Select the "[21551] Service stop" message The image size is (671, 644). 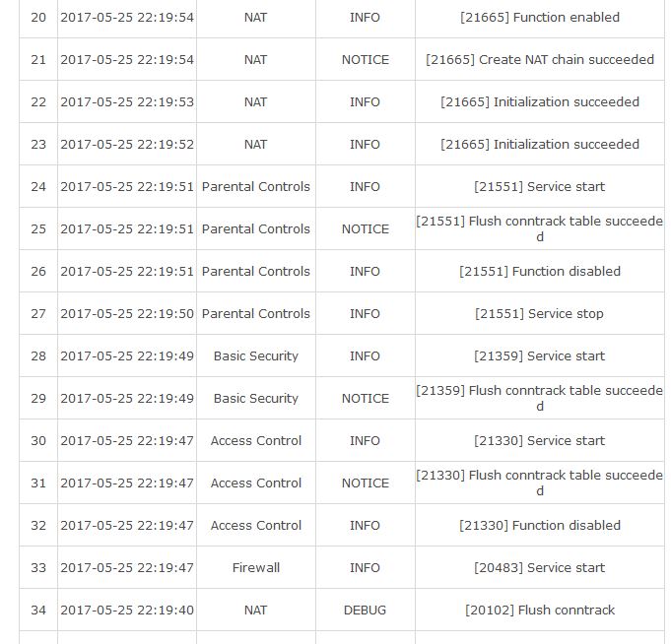(539, 314)
